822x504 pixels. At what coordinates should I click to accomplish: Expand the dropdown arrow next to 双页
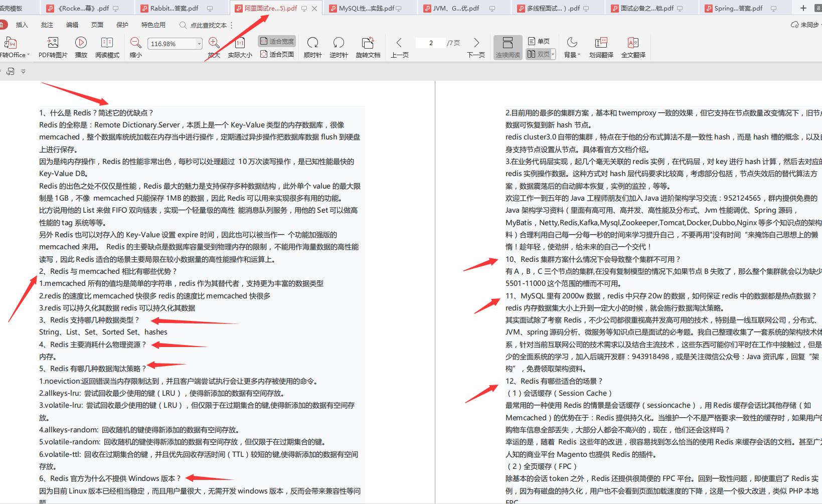tap(553, 54)
